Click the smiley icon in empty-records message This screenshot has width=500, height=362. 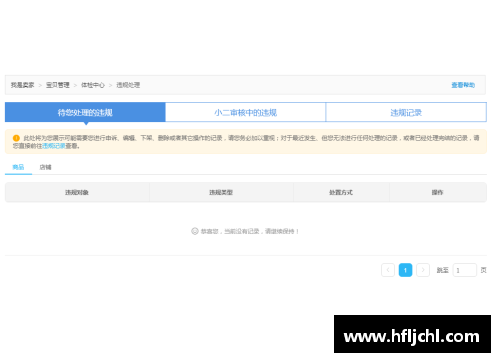click(x=195, y=231)
